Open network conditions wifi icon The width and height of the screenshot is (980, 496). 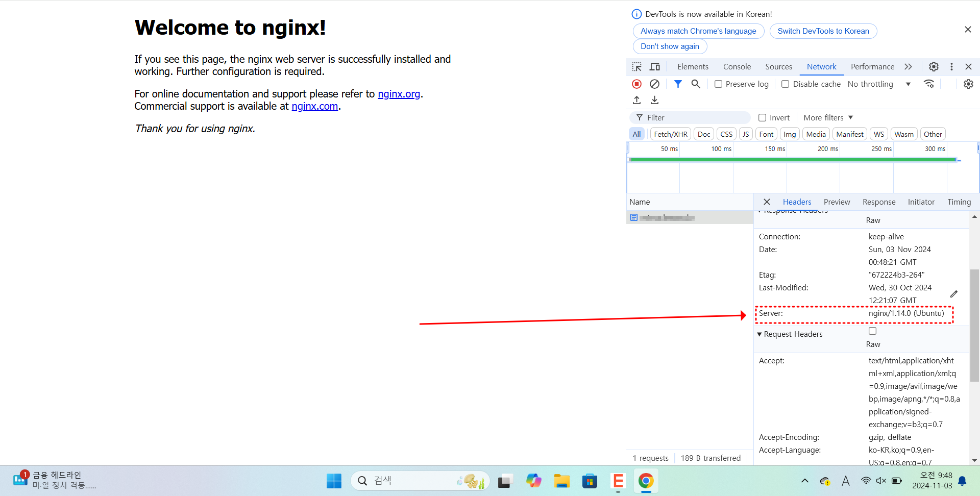(929, 84)
